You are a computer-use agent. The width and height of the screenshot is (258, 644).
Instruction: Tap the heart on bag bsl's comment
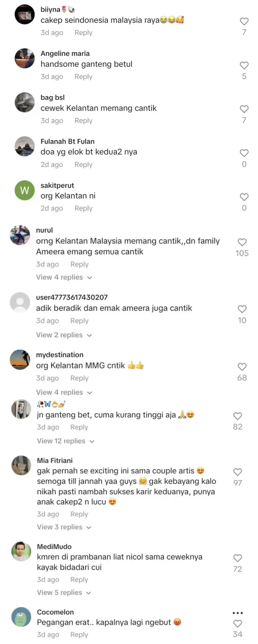pyautogui.click(x=244, y=109)
